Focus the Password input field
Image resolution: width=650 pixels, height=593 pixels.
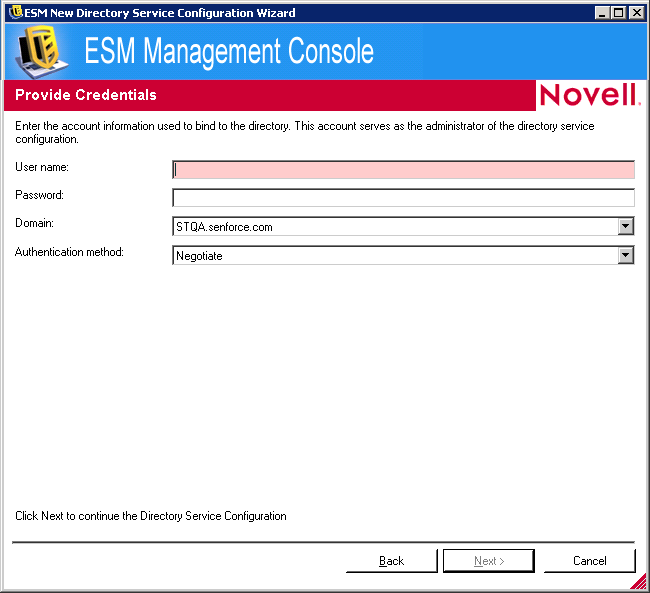(403, 198)
